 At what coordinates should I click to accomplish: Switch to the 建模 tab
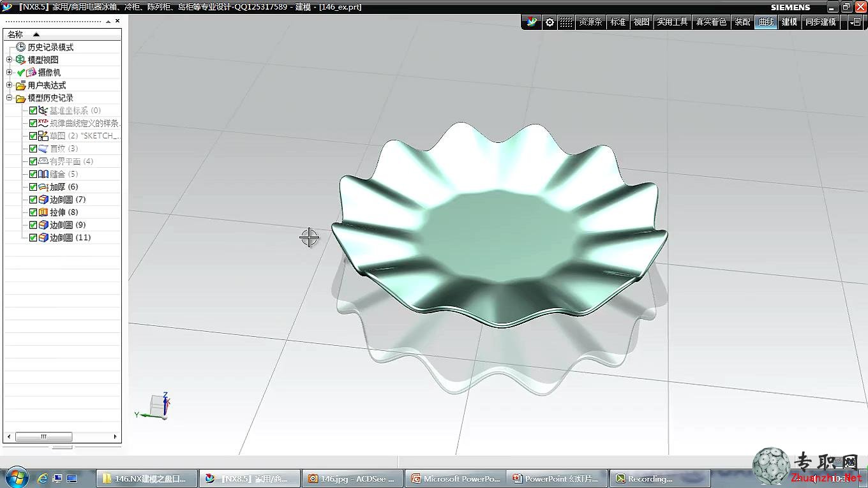point(789,22)
